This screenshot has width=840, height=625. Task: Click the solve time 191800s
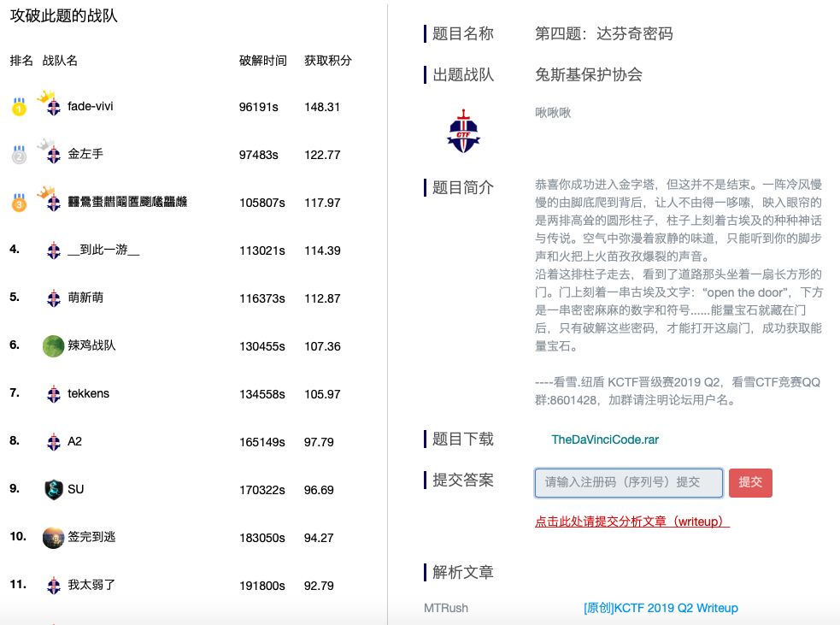pyautogui.click(x=262, y=586)
